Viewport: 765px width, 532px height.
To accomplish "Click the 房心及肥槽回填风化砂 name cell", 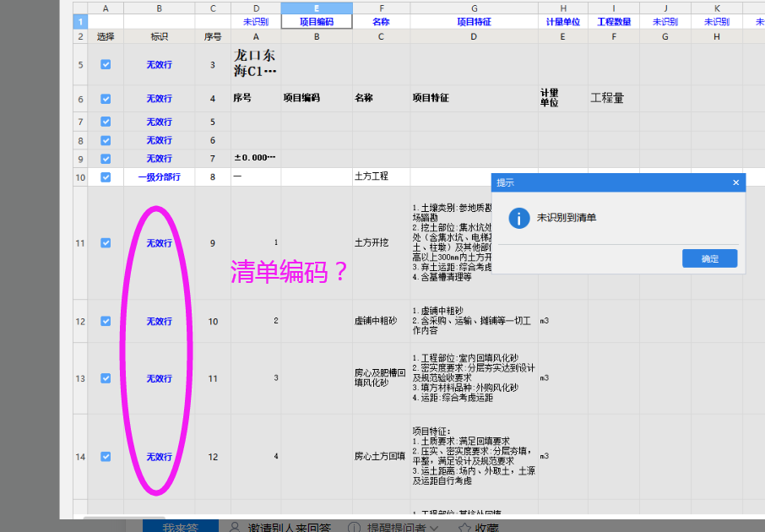I will [x=381, y=378].
